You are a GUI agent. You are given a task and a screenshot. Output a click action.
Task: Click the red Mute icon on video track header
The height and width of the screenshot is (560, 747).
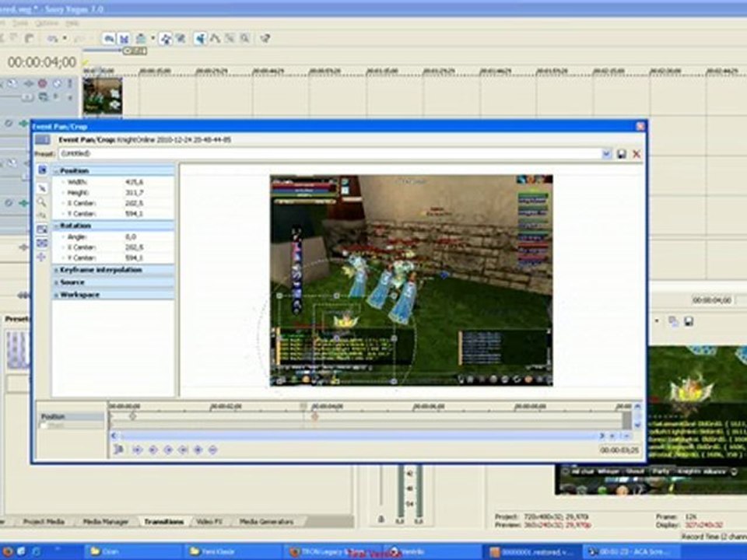pos(42,83)
